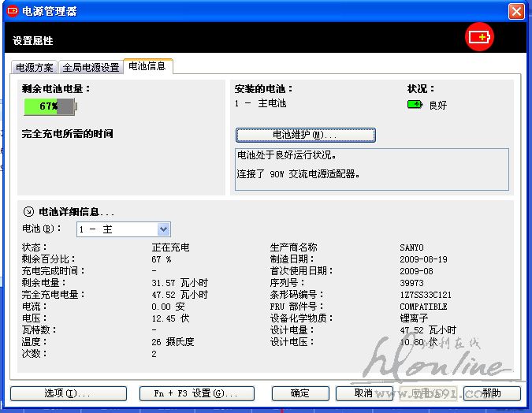Click the status value 正在充电
Image resolution: width=532 pixels, height=413 pixels.
point(170,247)
